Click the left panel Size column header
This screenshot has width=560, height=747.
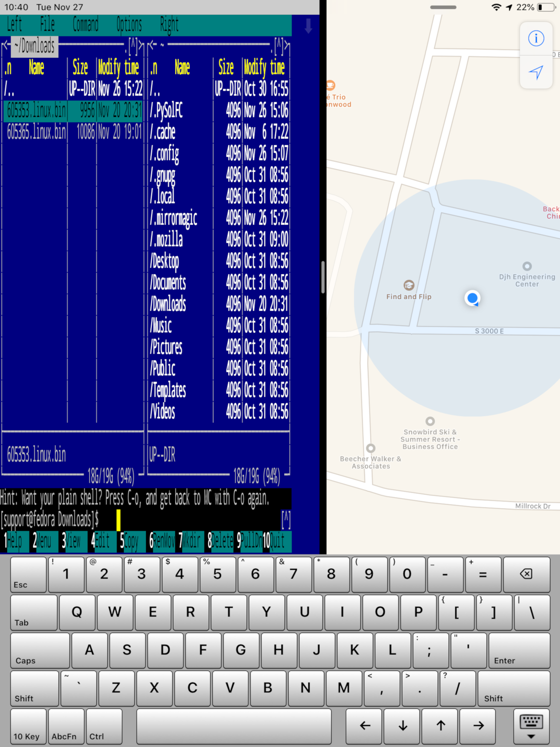[x=80, y=67]
